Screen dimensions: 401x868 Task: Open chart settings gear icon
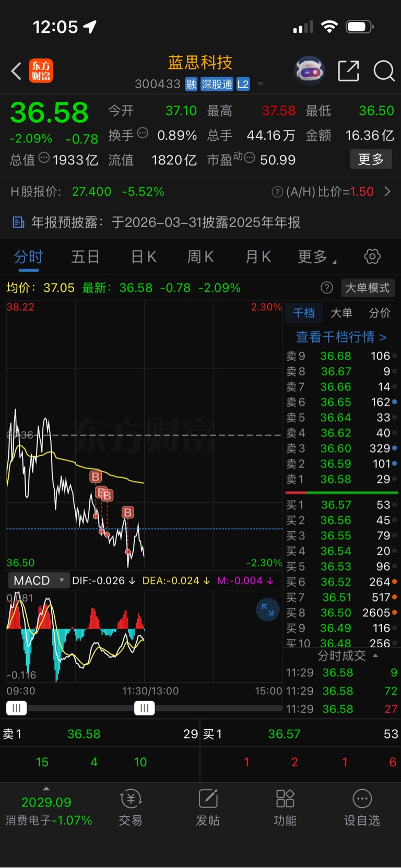[372, 256]
